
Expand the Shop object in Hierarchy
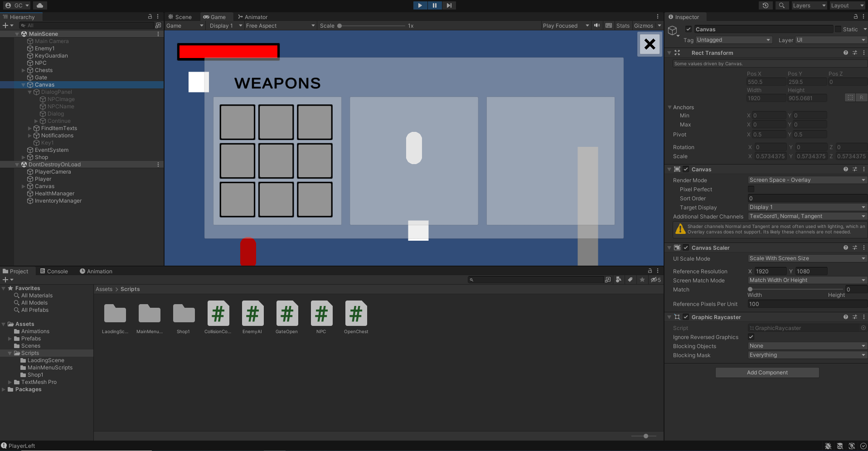(24, 157)
